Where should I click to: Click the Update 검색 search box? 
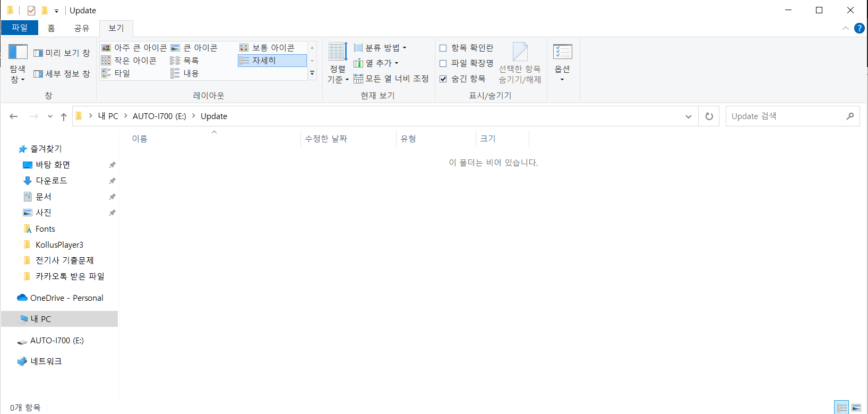tap(793, 116)
